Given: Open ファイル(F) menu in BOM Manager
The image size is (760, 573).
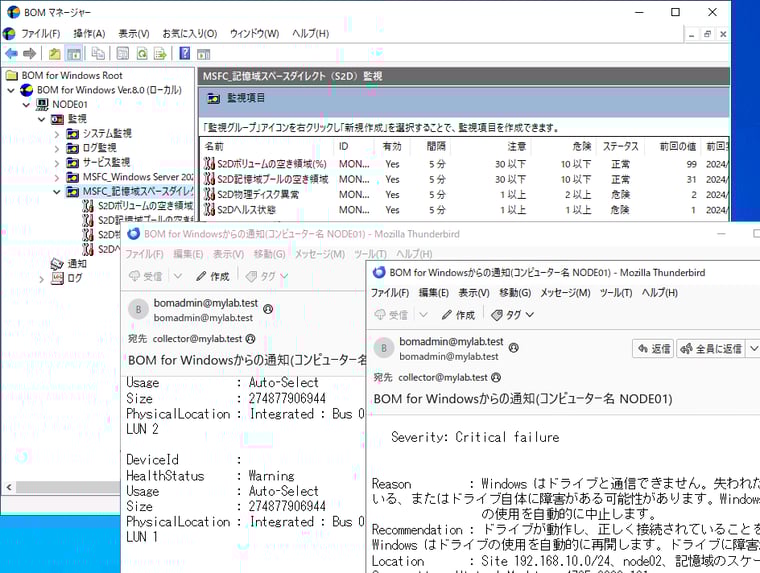Looking at the screenshot, I should coord(41,33).
